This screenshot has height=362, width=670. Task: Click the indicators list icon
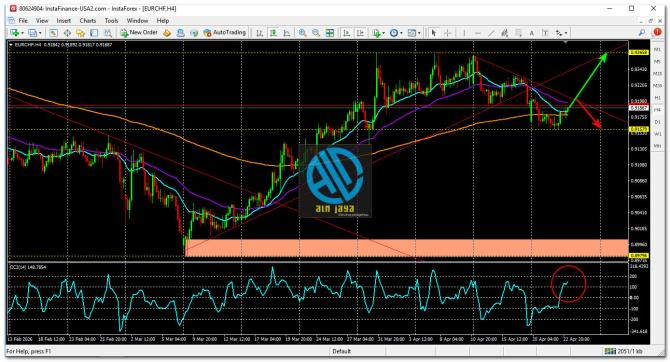(376, 33)
